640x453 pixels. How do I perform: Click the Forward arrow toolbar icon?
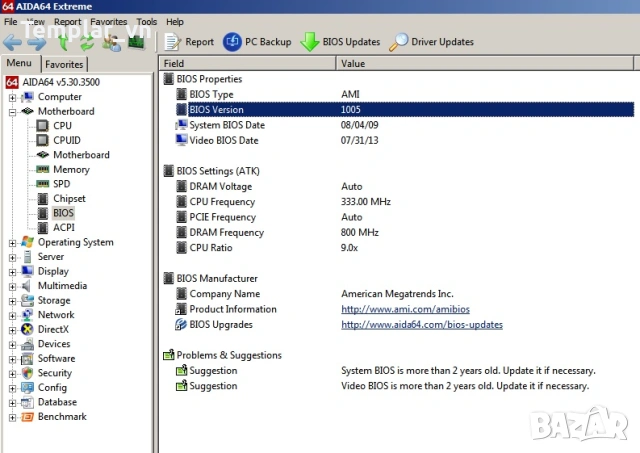coord(37,42)
